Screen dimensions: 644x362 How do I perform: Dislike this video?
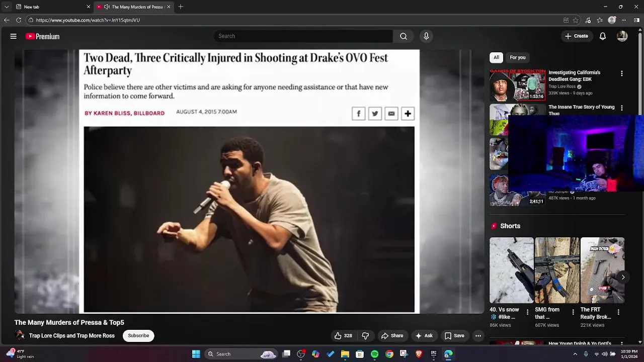[366, 336]
